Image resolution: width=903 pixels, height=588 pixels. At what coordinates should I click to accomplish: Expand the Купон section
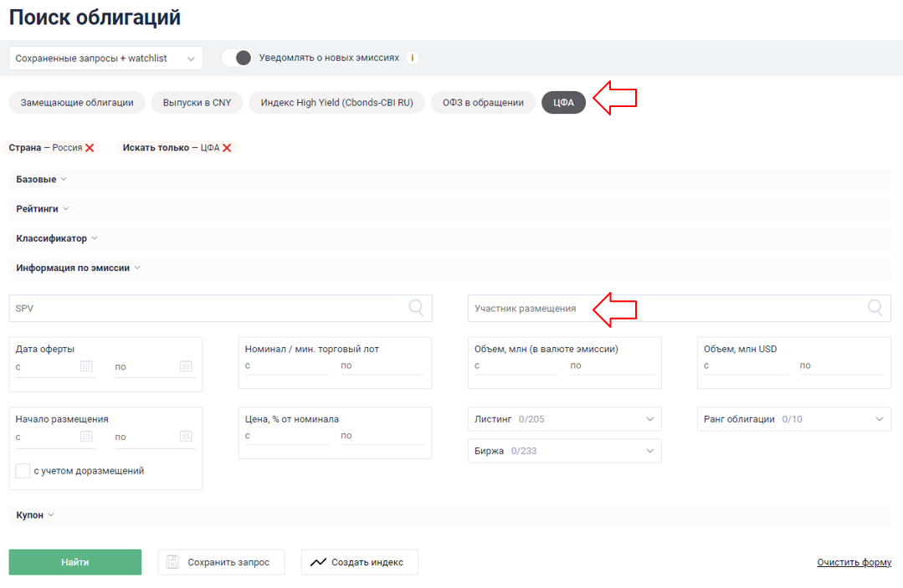(35, 515)
